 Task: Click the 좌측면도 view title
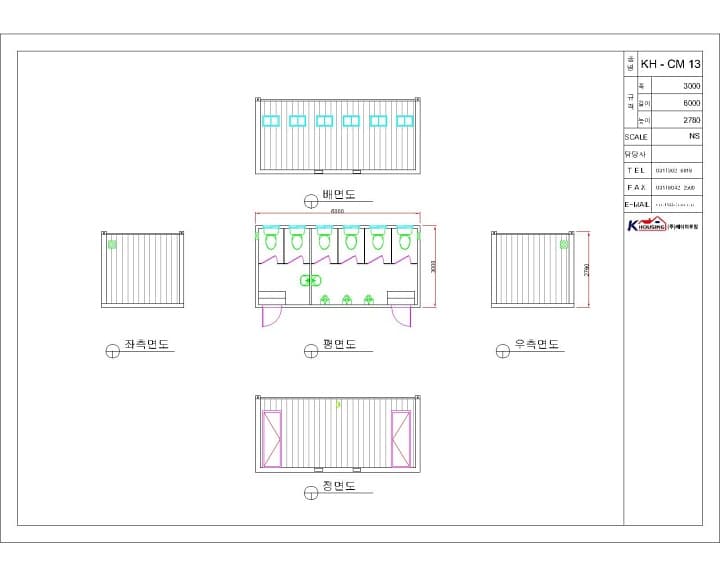(x=146, y=344)
